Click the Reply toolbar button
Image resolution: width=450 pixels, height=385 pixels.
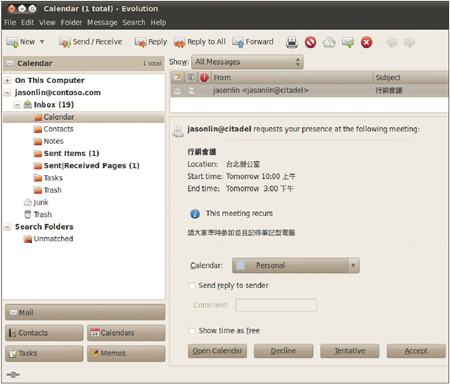point(151,42)
